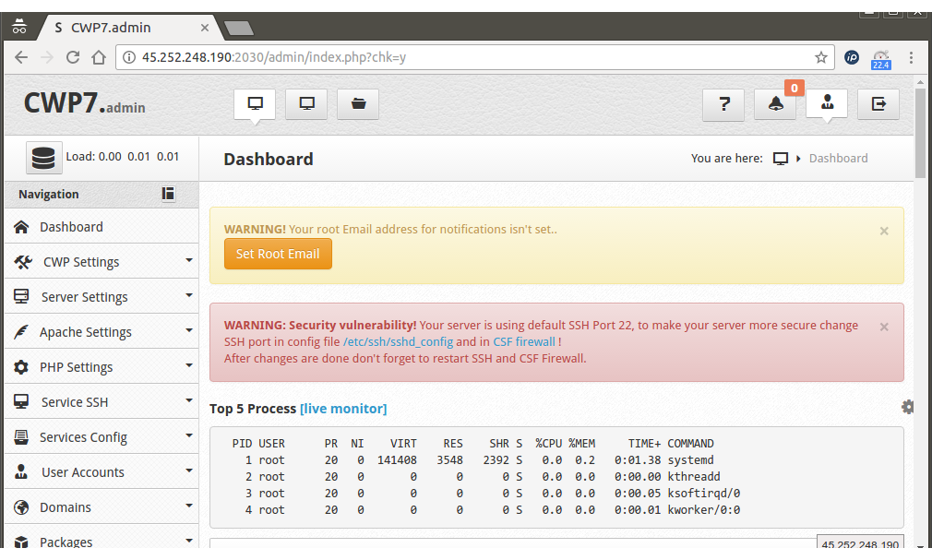The image size is (932, 560).
Task: Click the logout icon in header
Action: 878,104
